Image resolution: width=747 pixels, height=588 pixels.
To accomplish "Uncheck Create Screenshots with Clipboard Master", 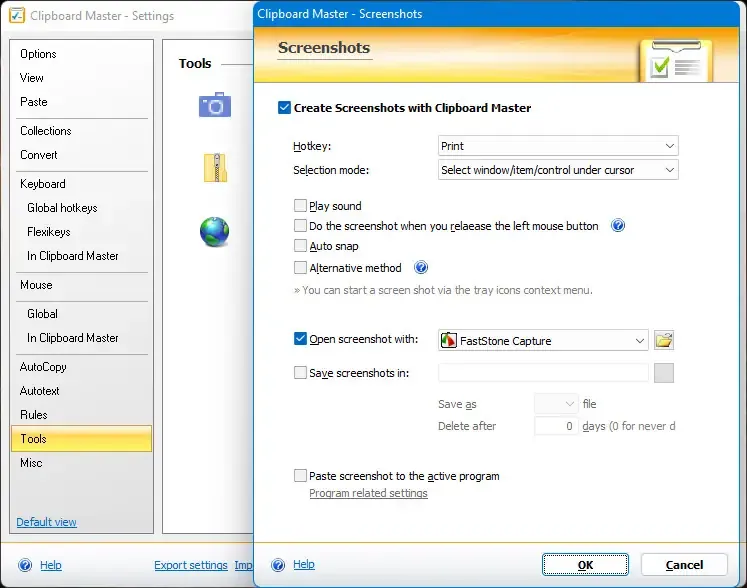I will click(284, 107).
